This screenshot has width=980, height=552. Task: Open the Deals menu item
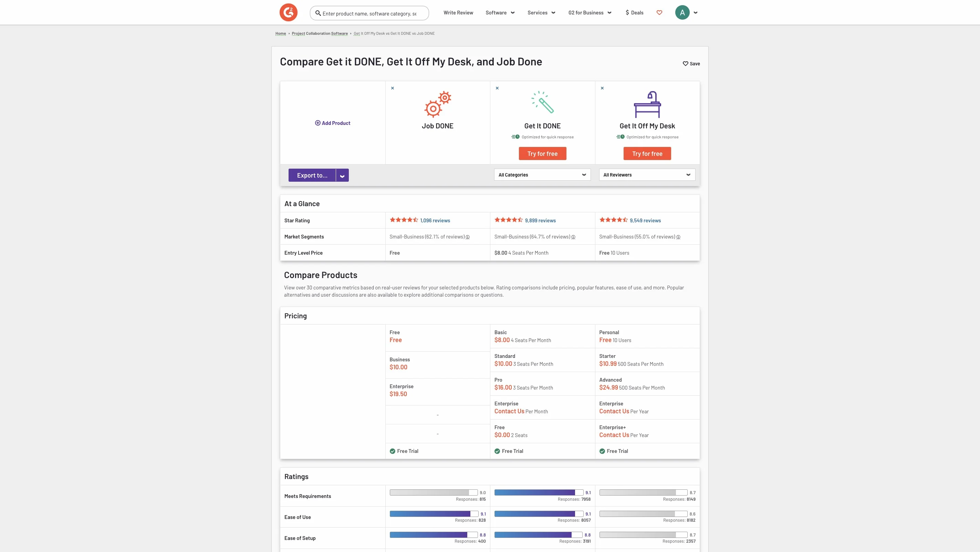634,12
